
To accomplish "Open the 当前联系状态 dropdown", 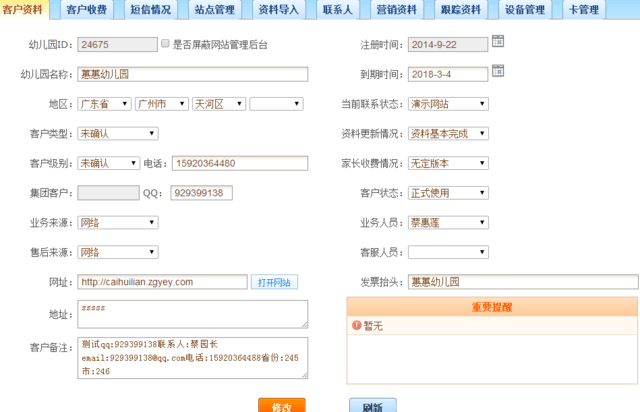I will pos(448,104).
